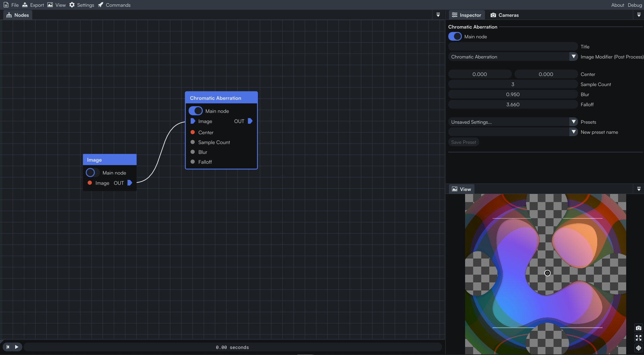Viewport: 644px width, 355px height.
Task: Open the About link
Action: click(617, 5)
